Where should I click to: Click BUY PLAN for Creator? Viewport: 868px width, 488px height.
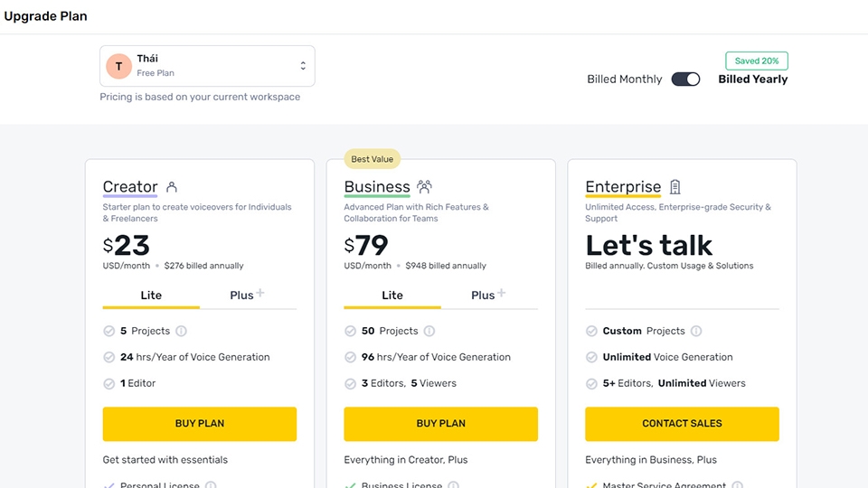[200, 424]
